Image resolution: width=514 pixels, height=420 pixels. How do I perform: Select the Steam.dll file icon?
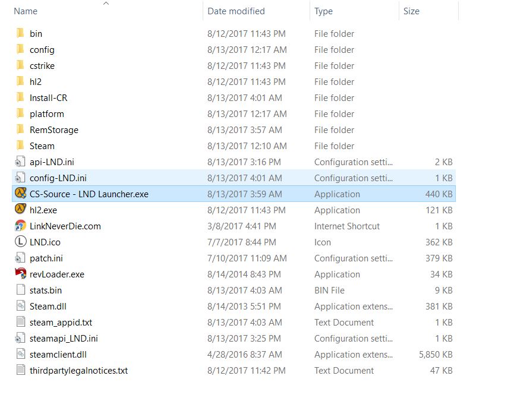[20, 306]
